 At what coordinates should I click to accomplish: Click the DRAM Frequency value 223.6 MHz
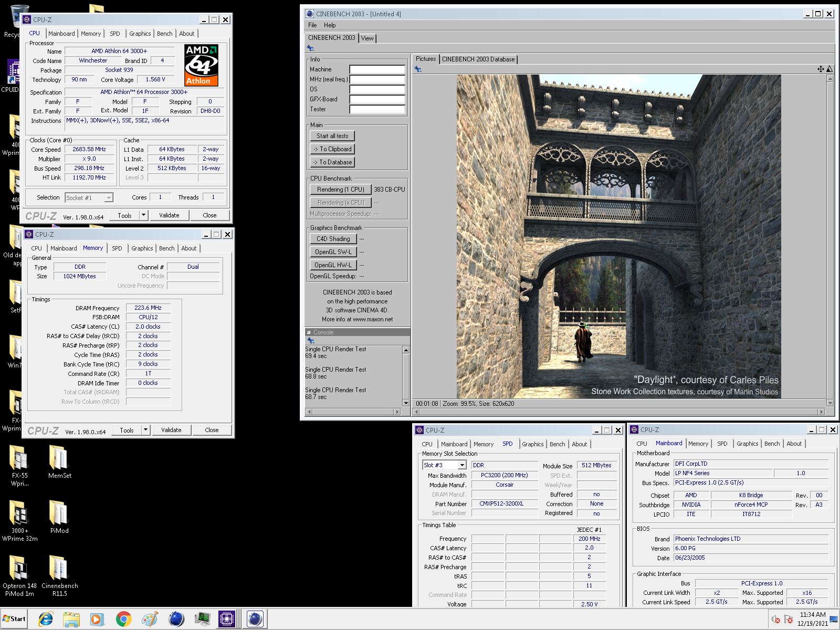pyautogui.click(x=148, y=308)
